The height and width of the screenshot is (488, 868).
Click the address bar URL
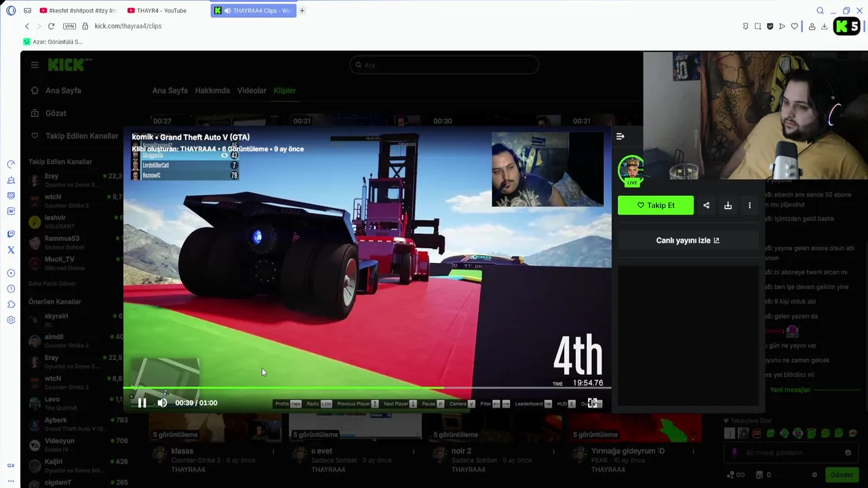coord(128,26)
